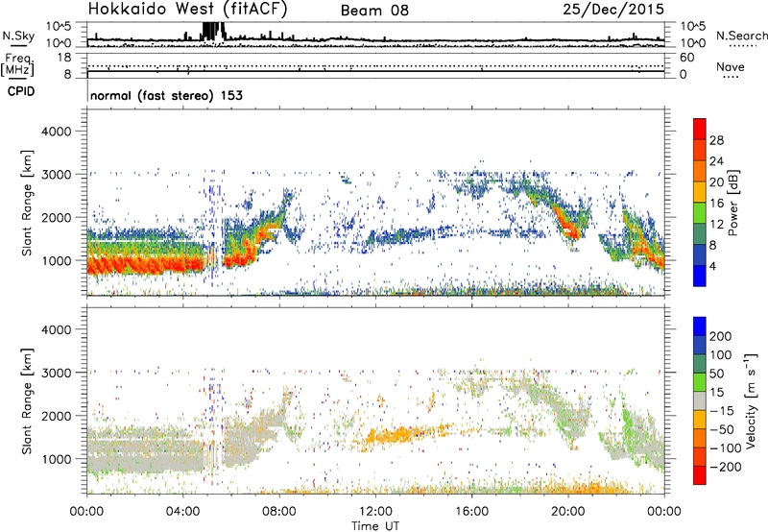
Task: Pick the bright blue top segment of Velocity colorbar
Action: (700, 326)
